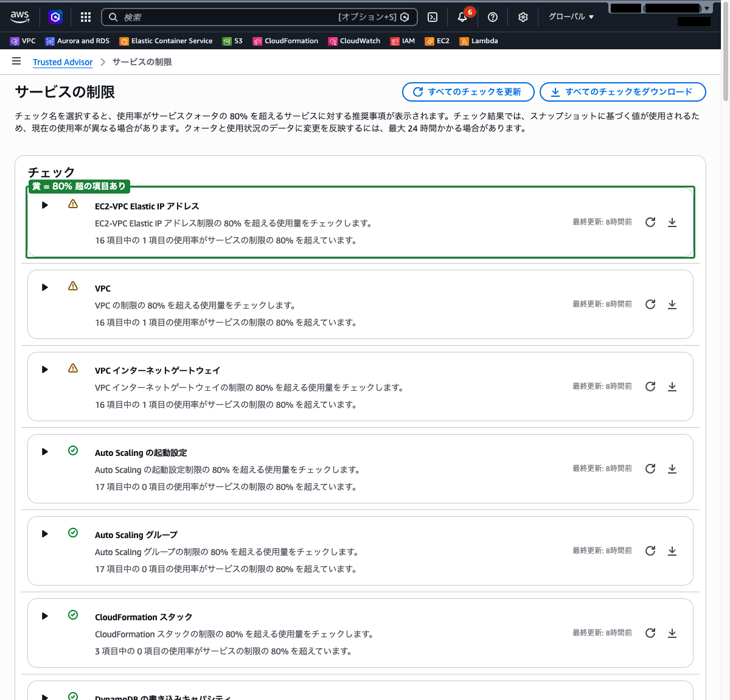Open the notifications bell
The image size is (730, 700).
click(x=462, y=17)
